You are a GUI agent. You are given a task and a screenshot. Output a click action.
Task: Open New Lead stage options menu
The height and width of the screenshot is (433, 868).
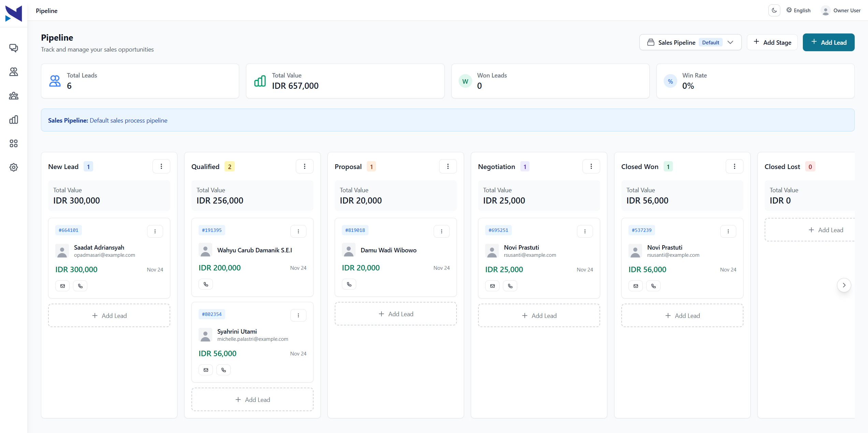pyautogui.click(x=161, y=166)
